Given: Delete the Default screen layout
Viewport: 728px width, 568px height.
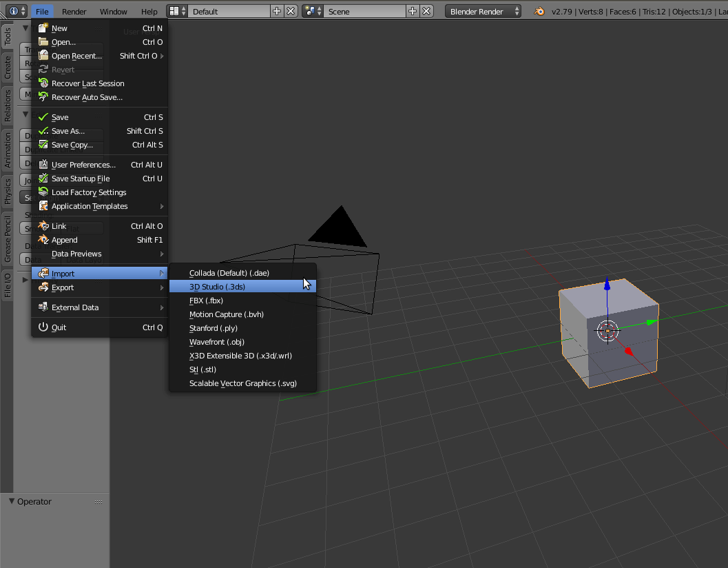Looking at the screenshot, I should [291, 11].
